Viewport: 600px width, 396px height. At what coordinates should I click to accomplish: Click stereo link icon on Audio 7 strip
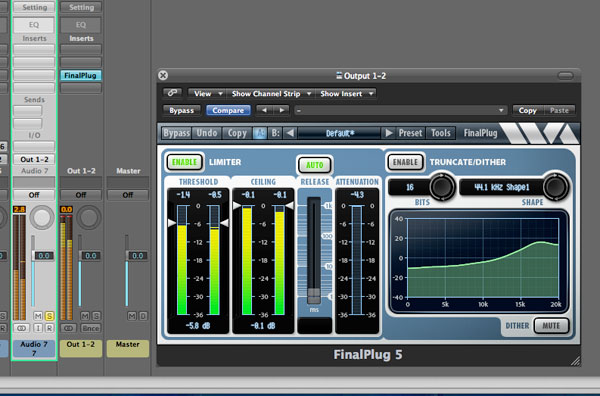tap(21, 328)
